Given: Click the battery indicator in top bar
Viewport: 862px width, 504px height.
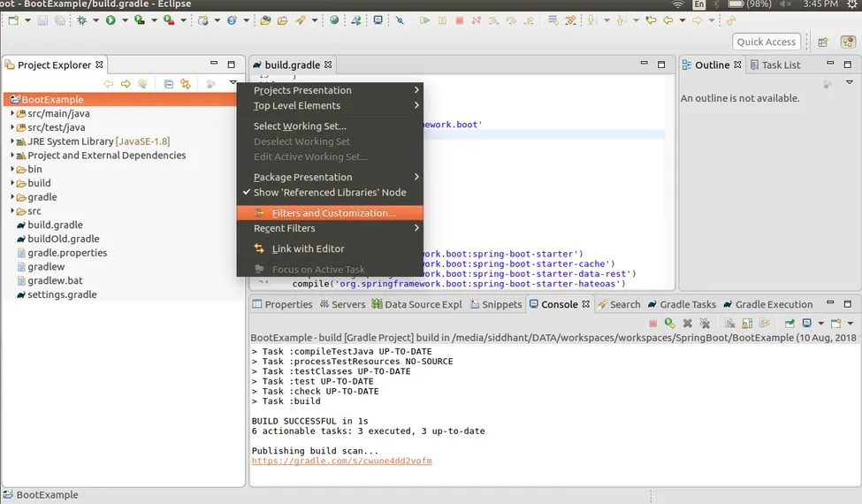Looking at the screenshot, I should pyautogui.click(x=750, y=4).
